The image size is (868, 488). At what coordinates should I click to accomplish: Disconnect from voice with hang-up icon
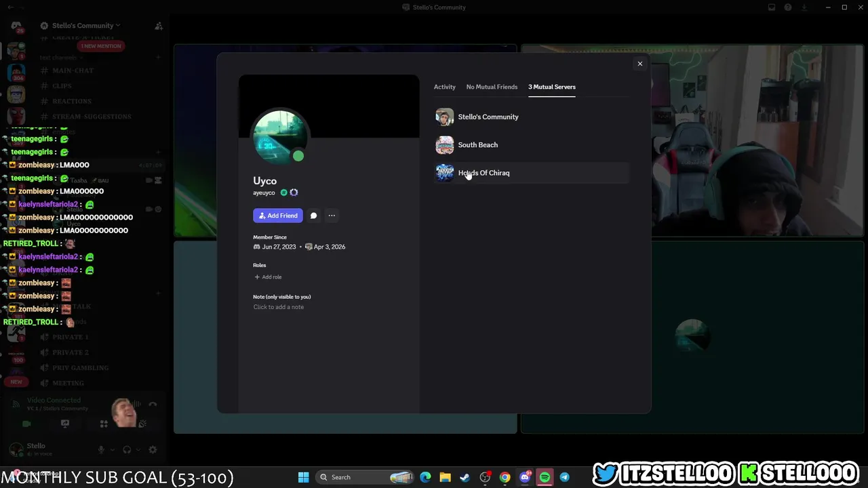coord(153,404)
